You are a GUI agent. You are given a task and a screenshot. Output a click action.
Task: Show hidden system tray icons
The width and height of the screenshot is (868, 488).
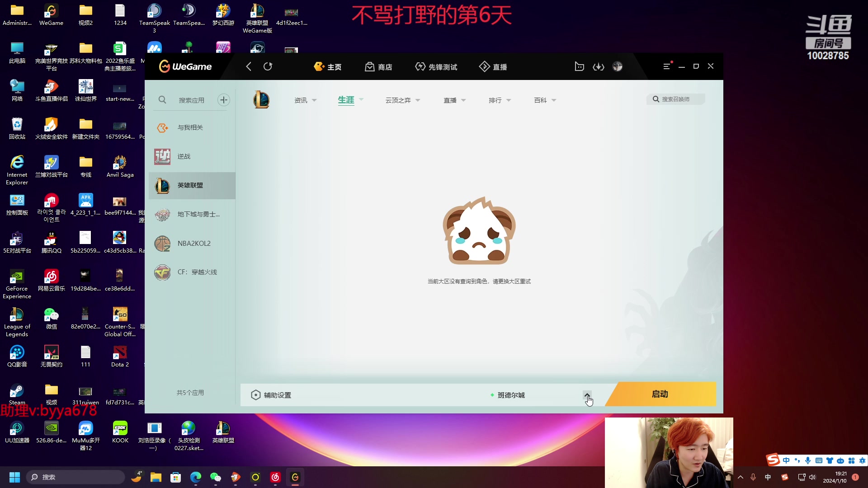[x=741, y=477]
